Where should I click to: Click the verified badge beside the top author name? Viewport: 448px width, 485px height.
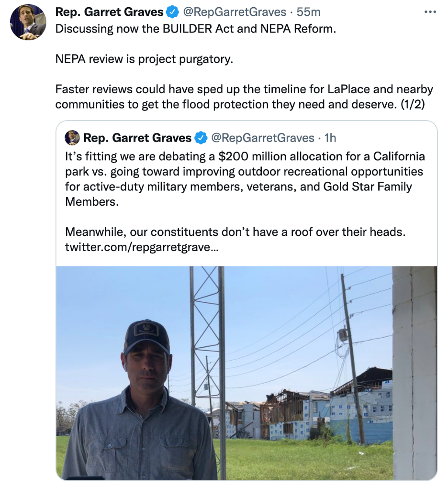click(172, 11)
